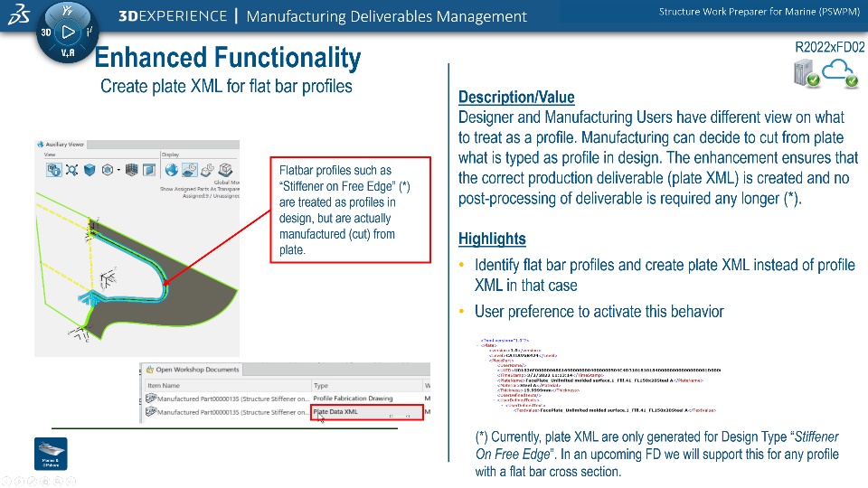Toggle the first highlighted View icon in Auxiliary Viewer

53,170
